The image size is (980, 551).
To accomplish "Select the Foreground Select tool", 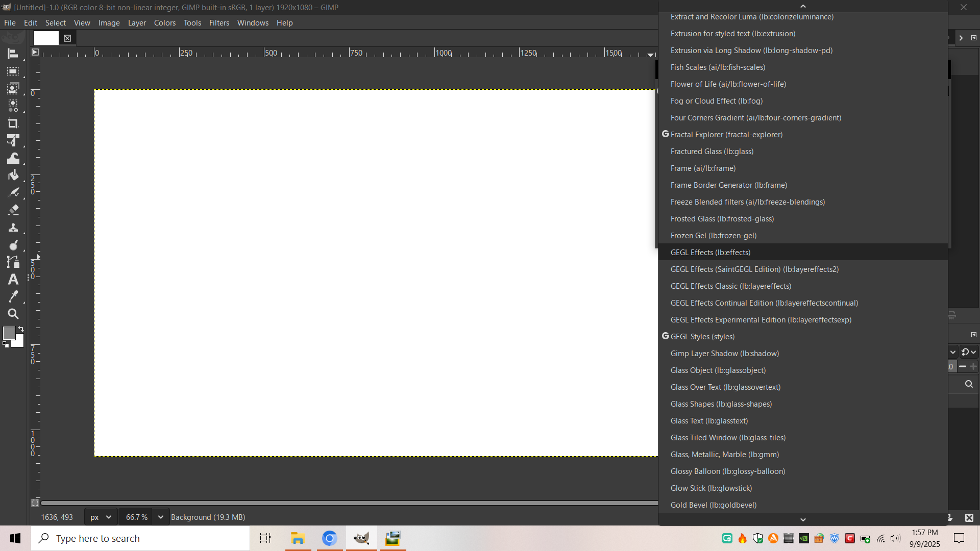I will point(13,89).
